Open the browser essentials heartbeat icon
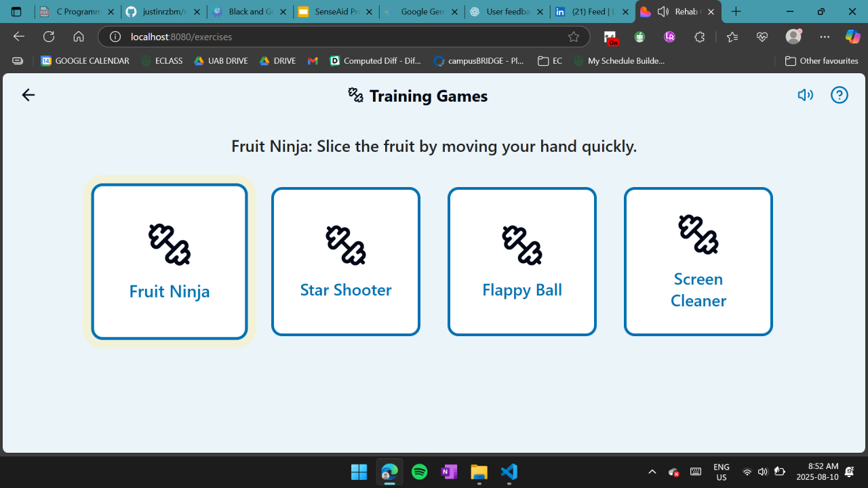This screenshot has width=868, height=488. point(762,37)
